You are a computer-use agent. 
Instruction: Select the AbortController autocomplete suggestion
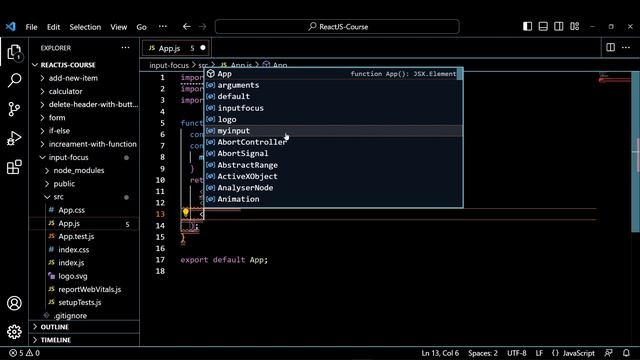pyautogui.click(x=333, y=142)
